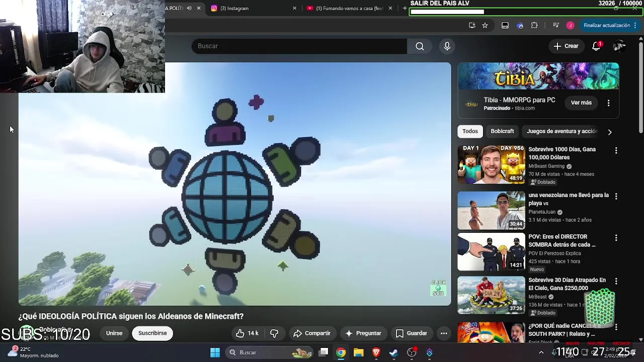Click the Unirse membership button
This screenshot has height=362, width=644.
(x=114, y=333)
